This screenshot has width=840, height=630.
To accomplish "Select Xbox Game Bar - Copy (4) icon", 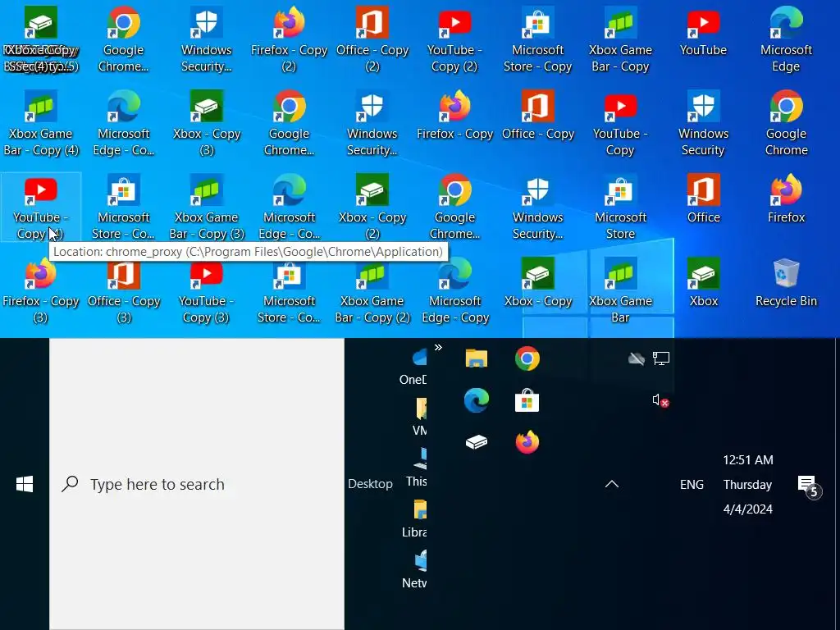I will [x=41, y=124].
